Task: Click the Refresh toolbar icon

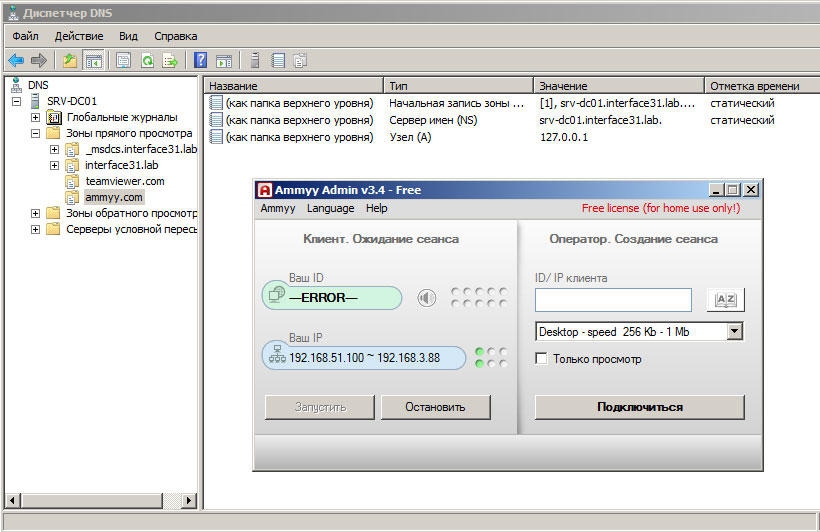Action: 147,60
